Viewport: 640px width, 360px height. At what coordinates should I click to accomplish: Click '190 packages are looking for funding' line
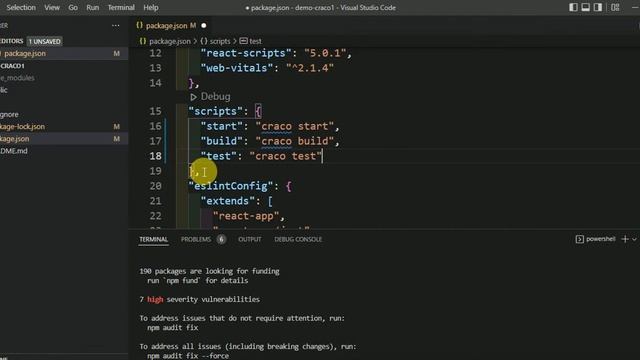(x=209, y=271)
